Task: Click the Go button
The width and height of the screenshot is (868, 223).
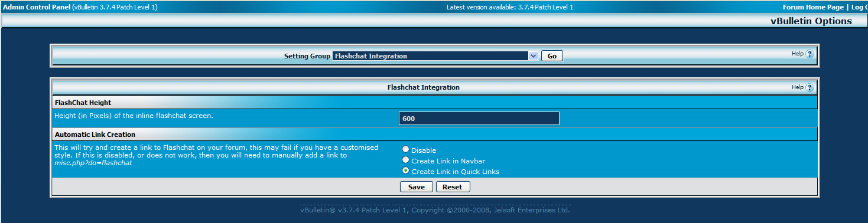Action: (x=552, y=56)
